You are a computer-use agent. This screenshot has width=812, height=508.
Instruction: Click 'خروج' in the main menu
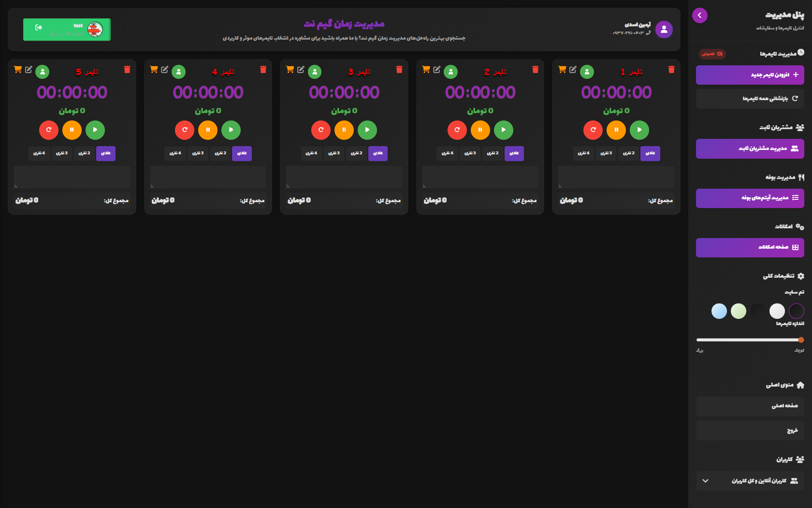pyautogui.click(x=750, y=431)
